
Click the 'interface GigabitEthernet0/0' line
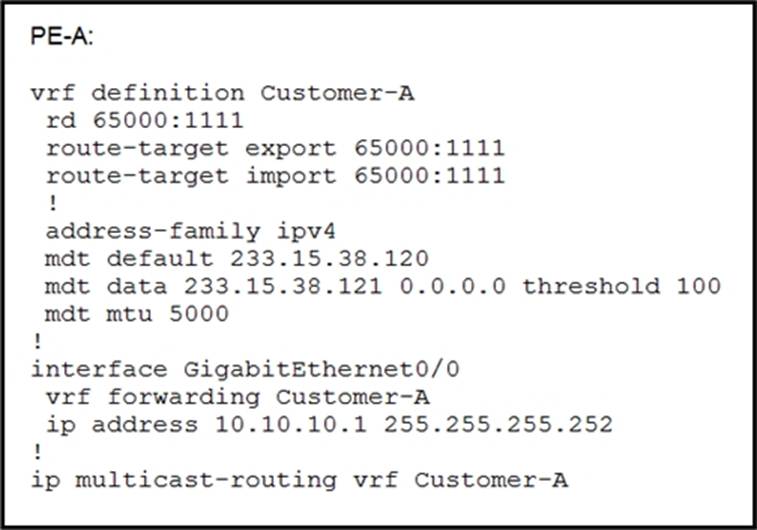click(x=245, y=369)
